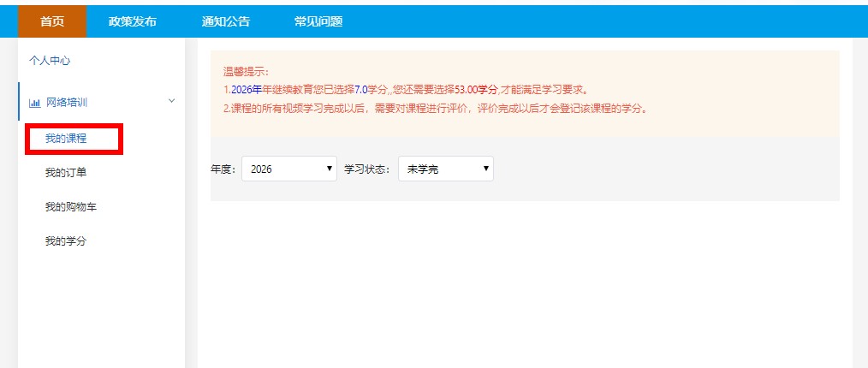Open the 年度 dropdown showing 2026
Viewport: 868px width, 368px height.
[x=289, y=169]
